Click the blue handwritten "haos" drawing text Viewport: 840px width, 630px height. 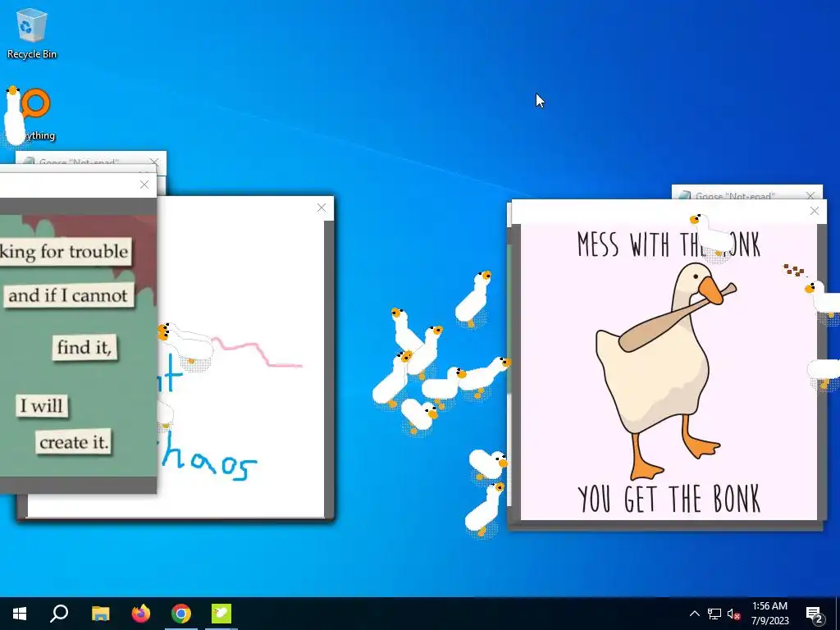point(209,458)
